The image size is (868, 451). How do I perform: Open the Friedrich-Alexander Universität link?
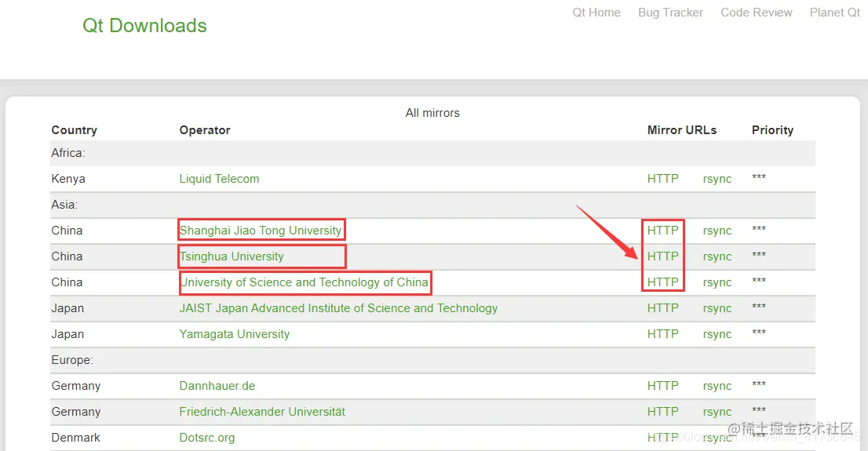262,412
